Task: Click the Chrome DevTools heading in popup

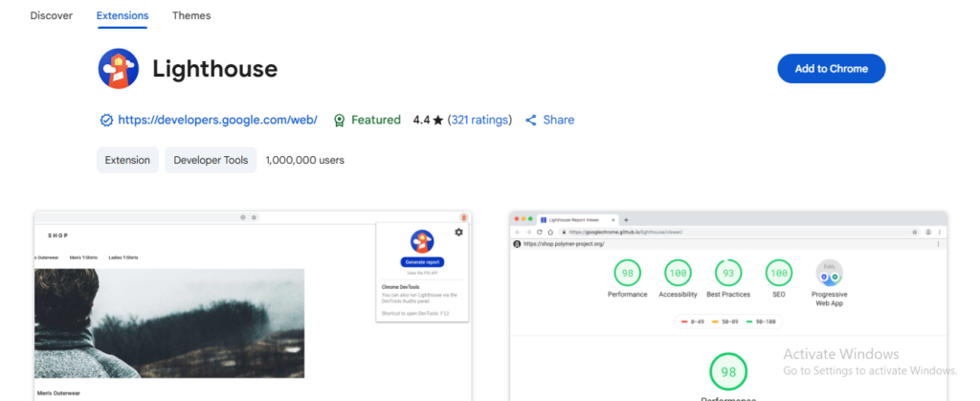Action: (400, 287)
